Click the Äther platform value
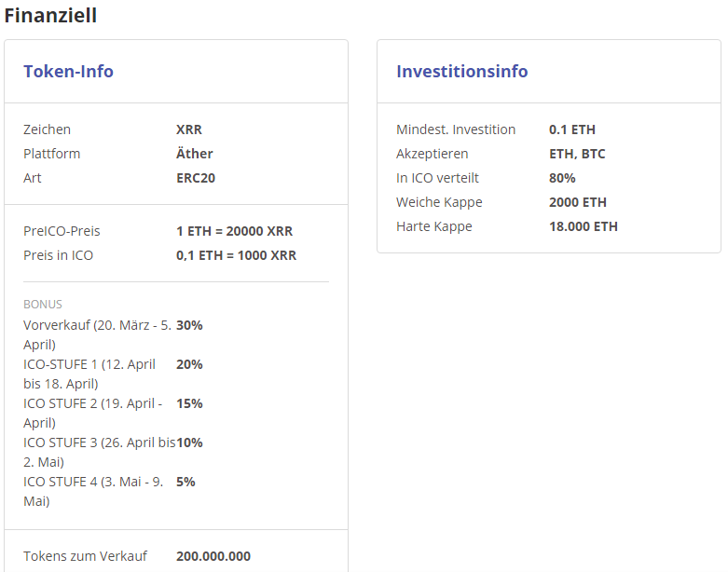The image size is (728, 572). tap(194, 154)
